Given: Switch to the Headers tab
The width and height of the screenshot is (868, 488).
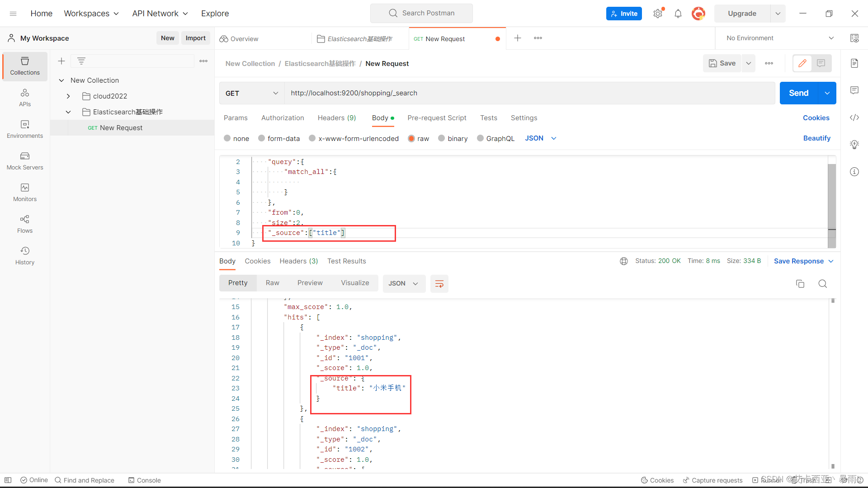Looking at the screenshot, I should (336, 117).
